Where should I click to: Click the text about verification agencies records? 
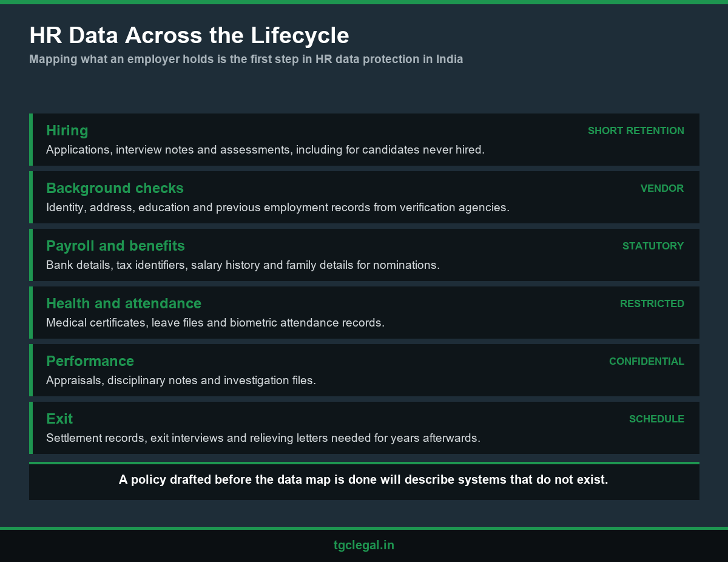pyautogui.click(x=278, y=207)
